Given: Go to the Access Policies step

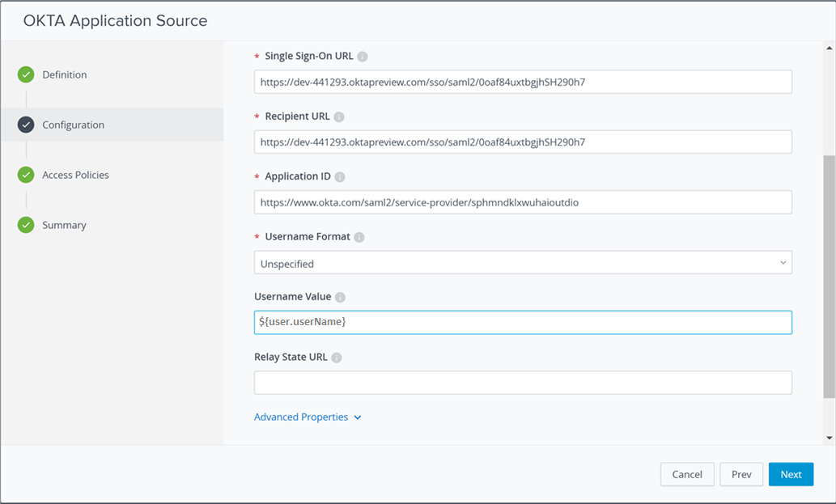Looking at the screenshot, I should click(x=75, y=175).
